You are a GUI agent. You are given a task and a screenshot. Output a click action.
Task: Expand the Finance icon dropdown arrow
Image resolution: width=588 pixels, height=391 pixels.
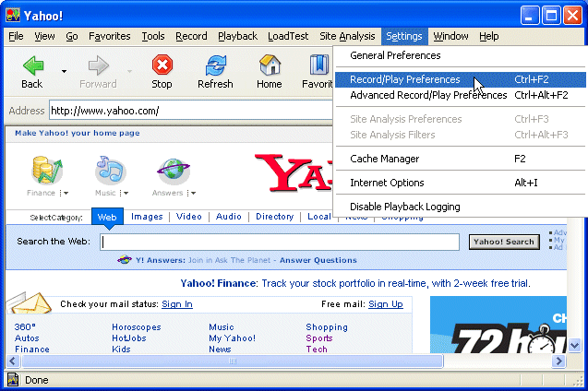tap(65, 194)
